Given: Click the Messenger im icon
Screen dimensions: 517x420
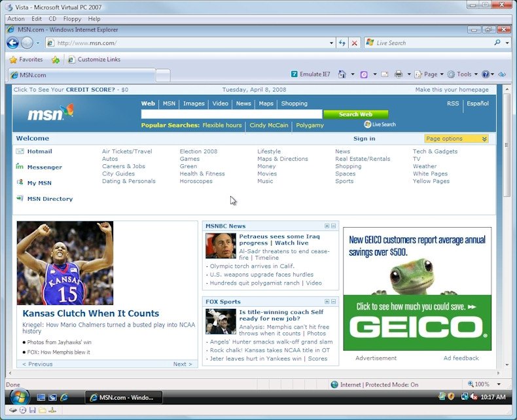Looking at the screenshot, I should click(x=20, y=166).
